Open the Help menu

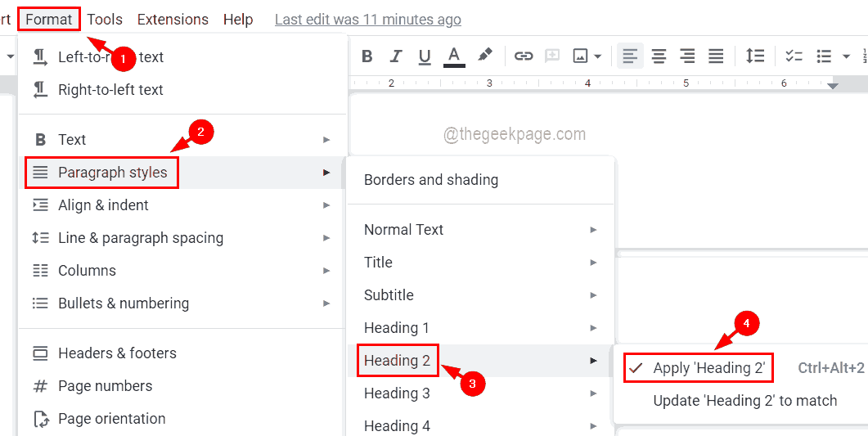[x=238, y=20]
